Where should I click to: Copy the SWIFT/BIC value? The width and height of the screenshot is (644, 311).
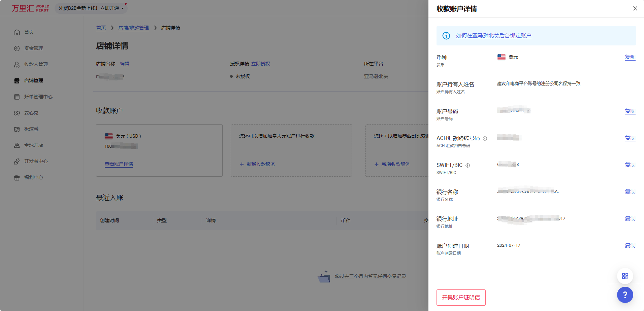click(630, 165)
